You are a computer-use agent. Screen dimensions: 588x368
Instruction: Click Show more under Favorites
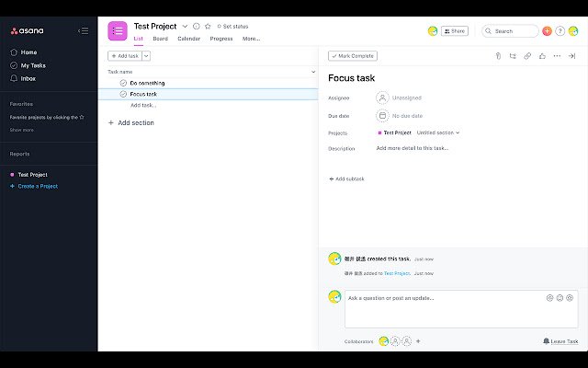point(22,130)
